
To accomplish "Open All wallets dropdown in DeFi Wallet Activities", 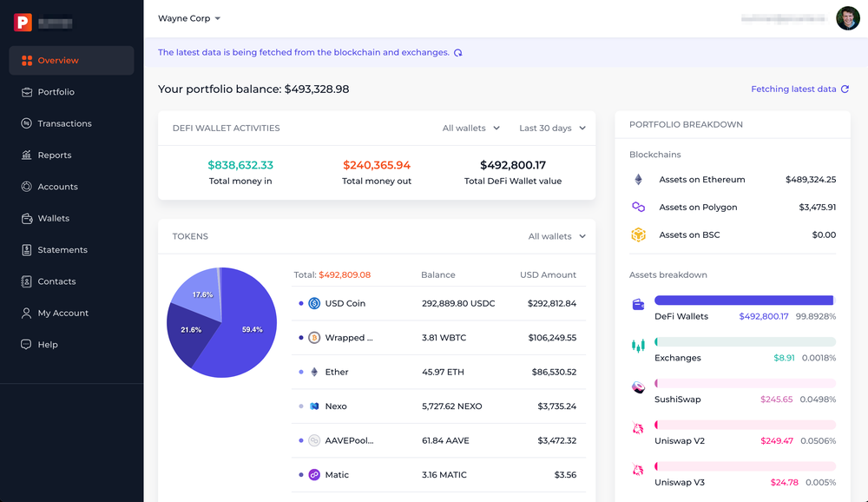I will tap(471, 128).
